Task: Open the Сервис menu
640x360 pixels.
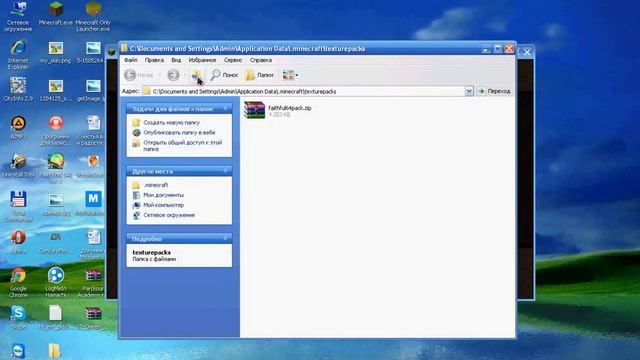Action: (233, 60)
